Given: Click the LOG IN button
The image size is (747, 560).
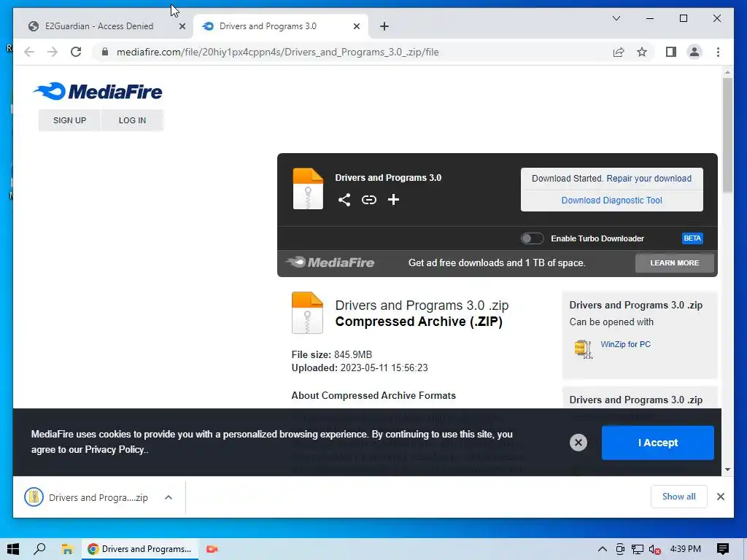Looking at the screenshot, I should click(132, 120).
